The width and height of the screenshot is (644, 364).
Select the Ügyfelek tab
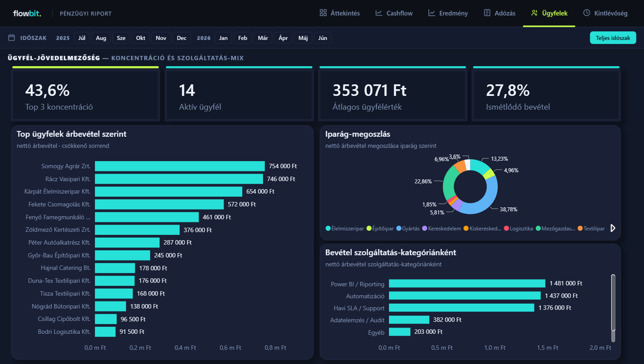coord(549,13)
